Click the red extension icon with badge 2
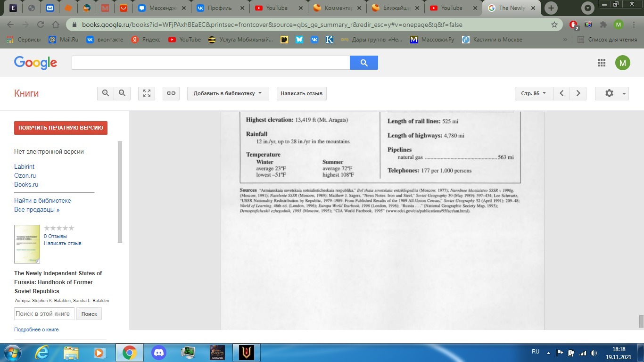This screenshot has width=644, height=362. 574,25
